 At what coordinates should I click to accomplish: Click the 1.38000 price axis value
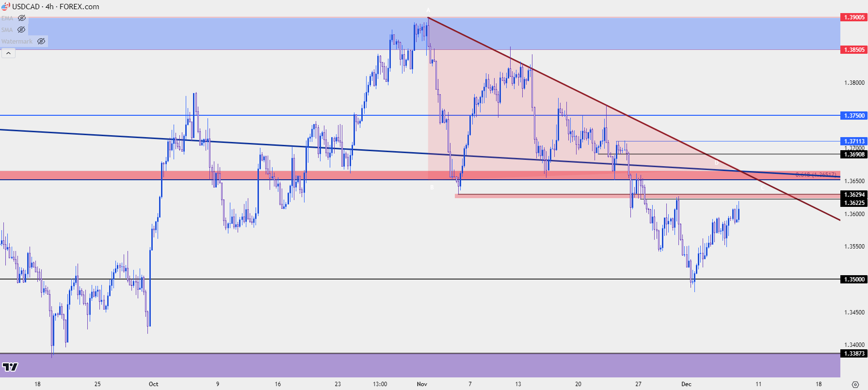click(x=854, y=82)
